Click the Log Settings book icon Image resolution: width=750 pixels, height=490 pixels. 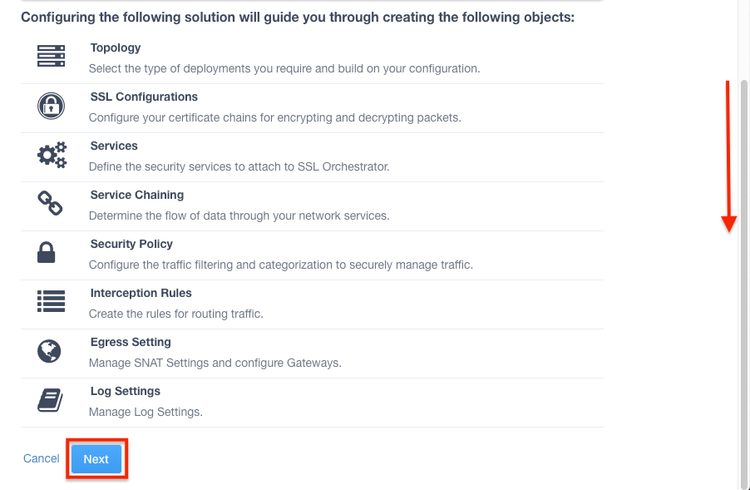pos(50,400)
